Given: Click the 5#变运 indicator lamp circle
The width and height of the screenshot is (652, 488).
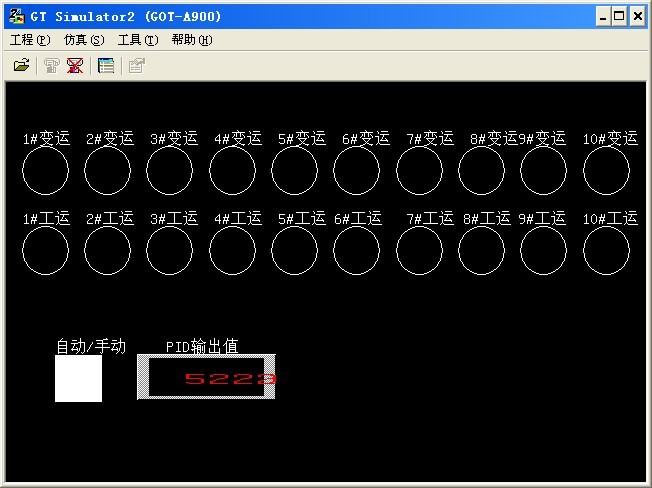Looking at the screenshot, I should (x=295, y=171).
